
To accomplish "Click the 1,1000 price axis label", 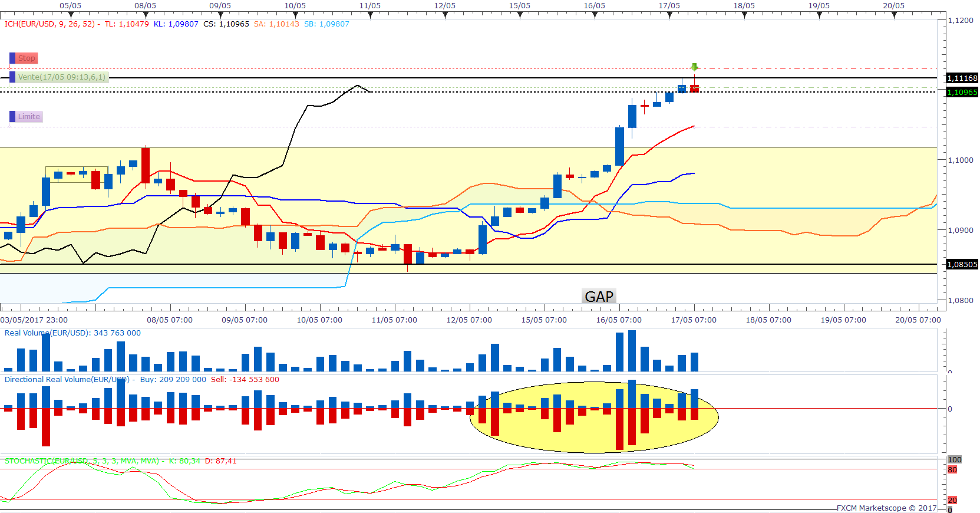I will [961, 160].
